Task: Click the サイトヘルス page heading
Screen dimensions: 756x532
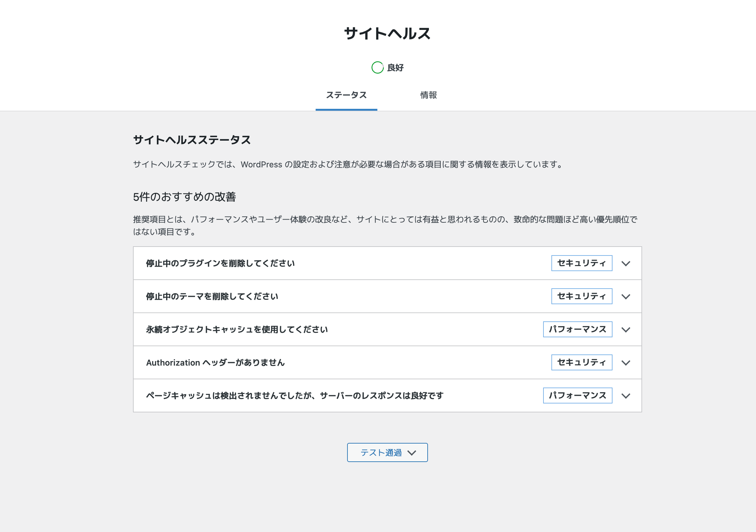Action: click(387, 34)
